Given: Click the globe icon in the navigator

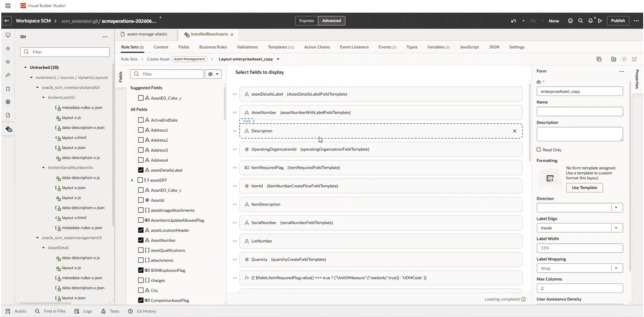Looking at the screenshot, I should click(x=8, y=102).
